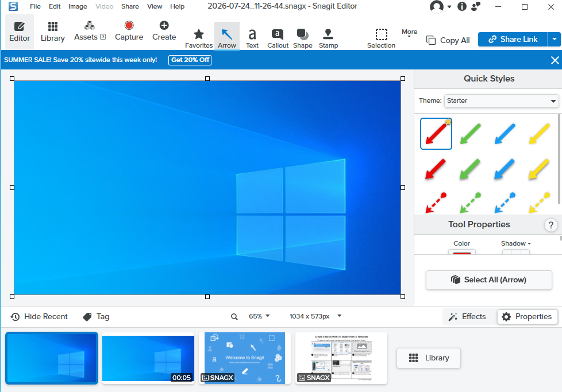Select the Text tool
This screenshot has height=392, width=562.
pyautogui.click(x=252, y=38)
